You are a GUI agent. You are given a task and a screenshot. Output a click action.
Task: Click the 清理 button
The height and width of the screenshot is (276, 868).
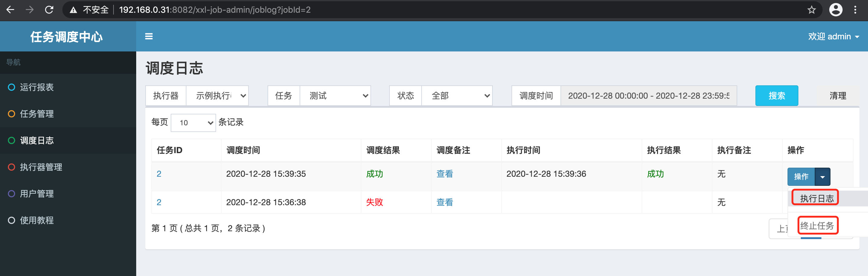coord(838,96)
